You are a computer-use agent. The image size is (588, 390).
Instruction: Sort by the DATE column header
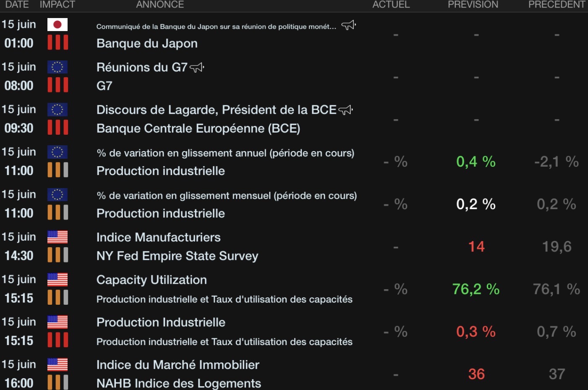pyautogui.click(x=17, y=5)
